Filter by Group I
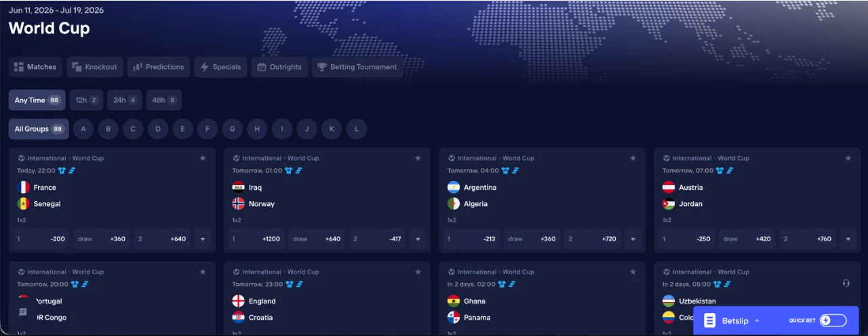 (x=282, y=129)
